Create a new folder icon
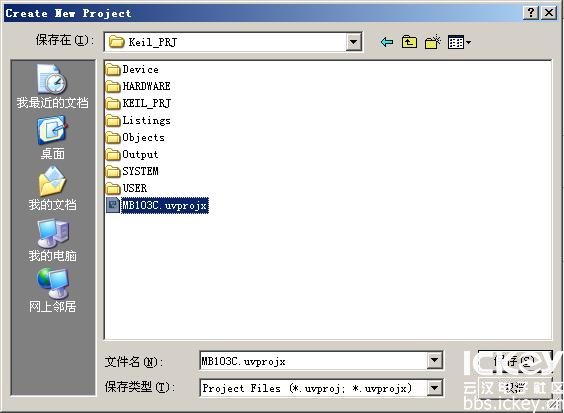564x413 pixels. click(x=433, y=42)
